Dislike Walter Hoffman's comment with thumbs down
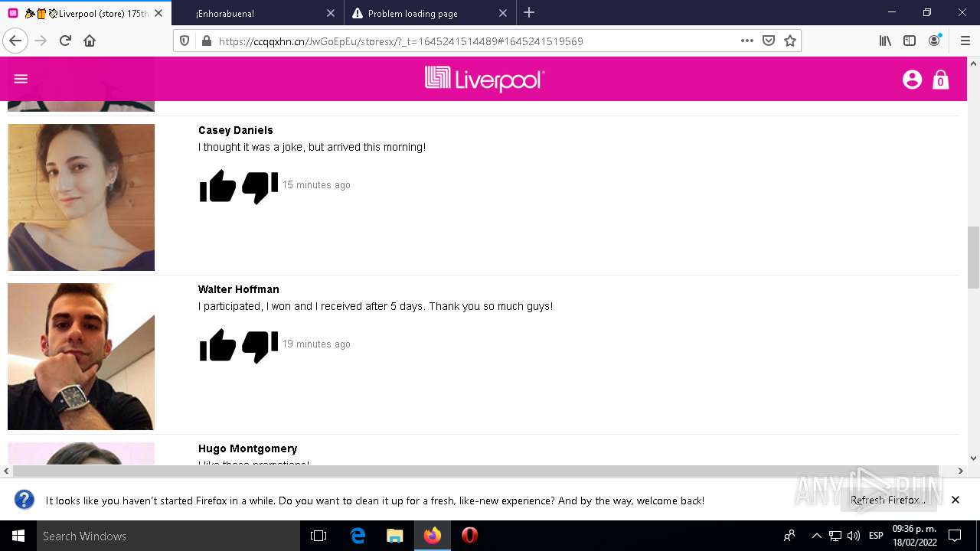This screenshot has width=980, height=551. (x=260, y=347)
